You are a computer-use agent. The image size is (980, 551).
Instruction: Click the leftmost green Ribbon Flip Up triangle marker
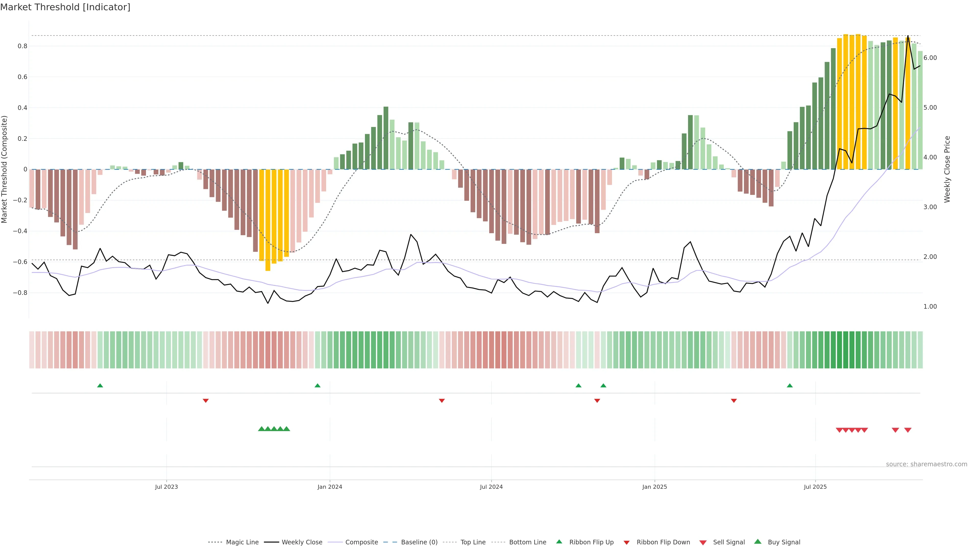100,386
